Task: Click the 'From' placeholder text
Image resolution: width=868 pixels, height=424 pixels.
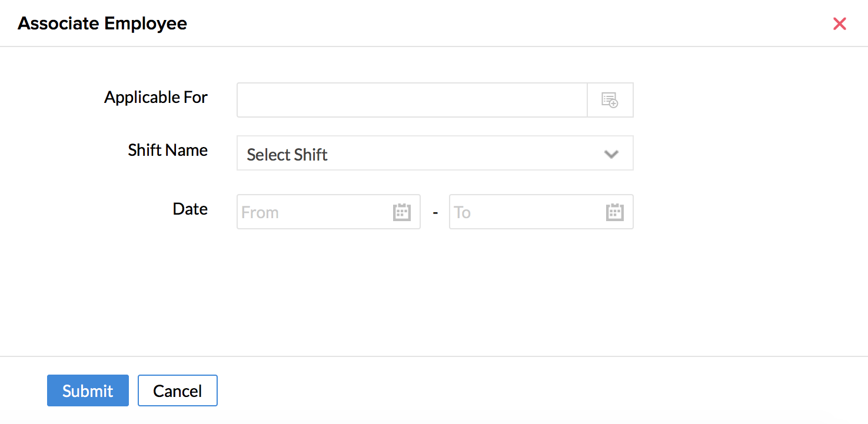Action: tap(260, 212)
